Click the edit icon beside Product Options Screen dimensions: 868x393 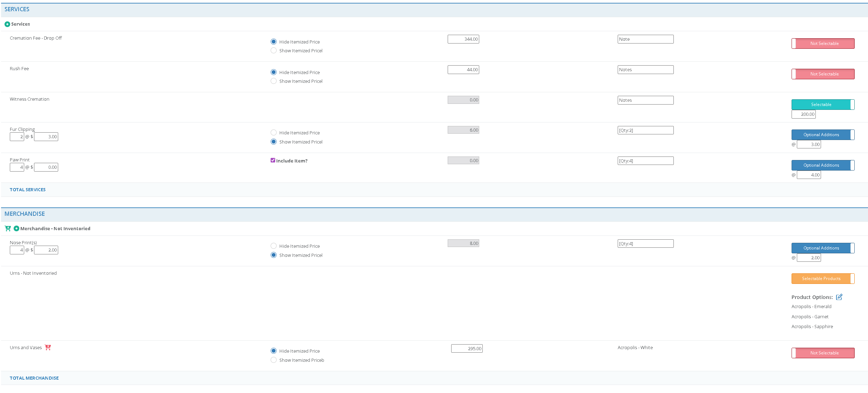839,297
